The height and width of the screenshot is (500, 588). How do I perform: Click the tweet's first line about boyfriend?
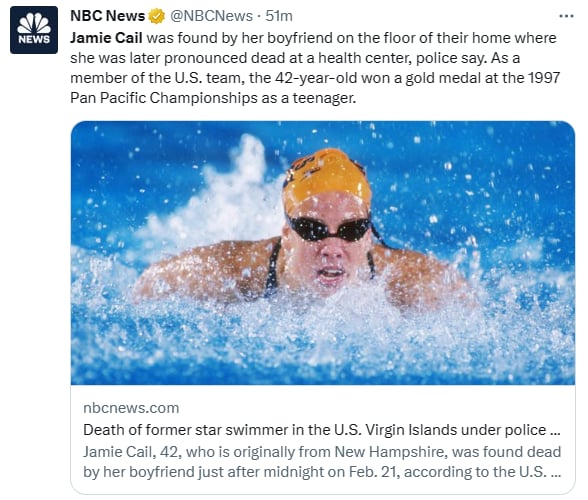point(313,38)
